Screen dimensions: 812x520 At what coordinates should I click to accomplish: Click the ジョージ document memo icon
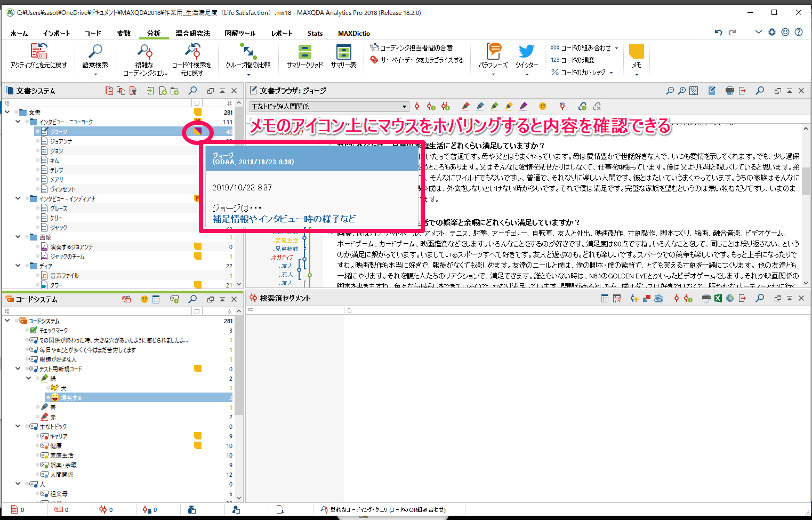(198, 132)
